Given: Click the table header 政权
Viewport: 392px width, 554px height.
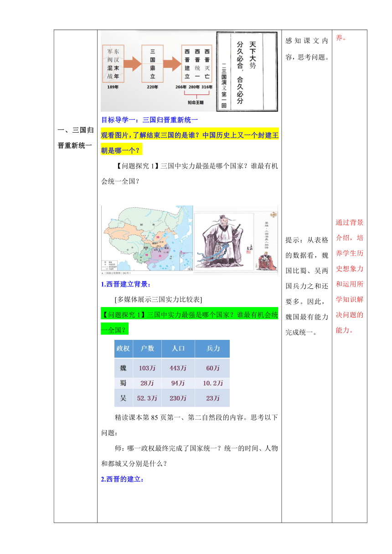Looking at the screenshot, I should pyautogui.click(x=123, y=349).
